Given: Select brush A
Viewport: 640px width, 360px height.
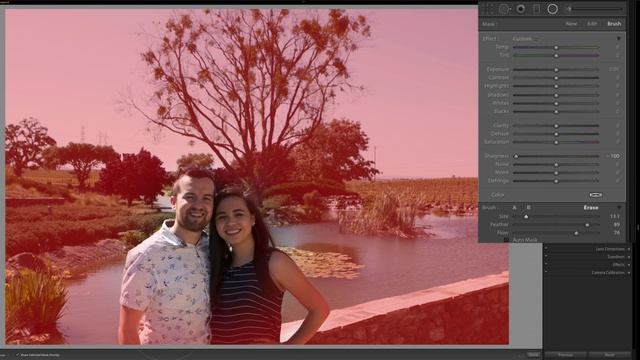Looking at the screenshot, I should [514, 208].
